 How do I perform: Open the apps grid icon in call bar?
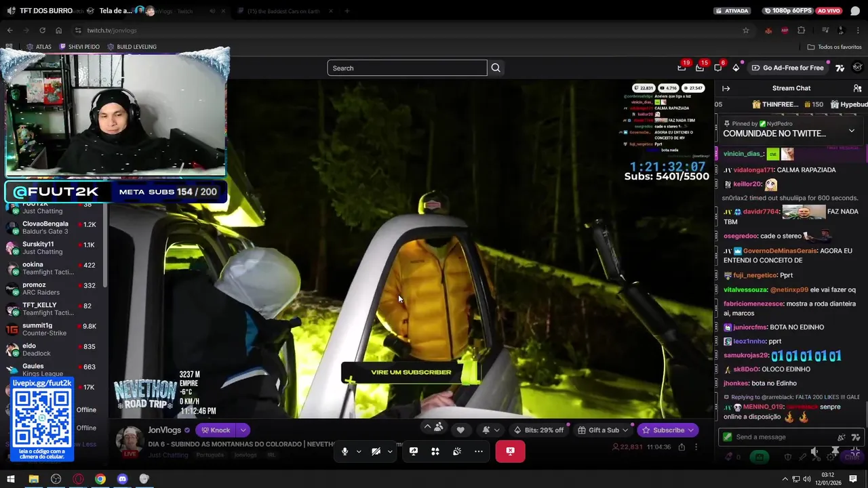click(435, 451)
